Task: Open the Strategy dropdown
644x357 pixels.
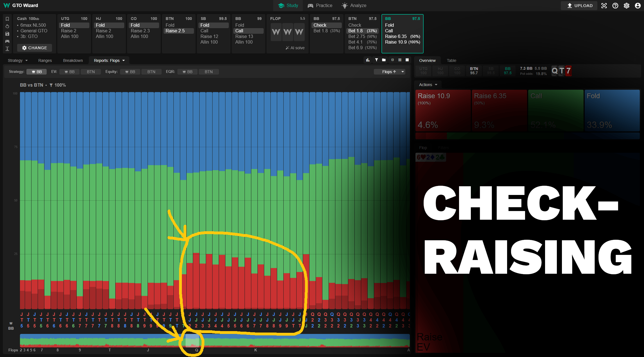Action: [18, 60]
